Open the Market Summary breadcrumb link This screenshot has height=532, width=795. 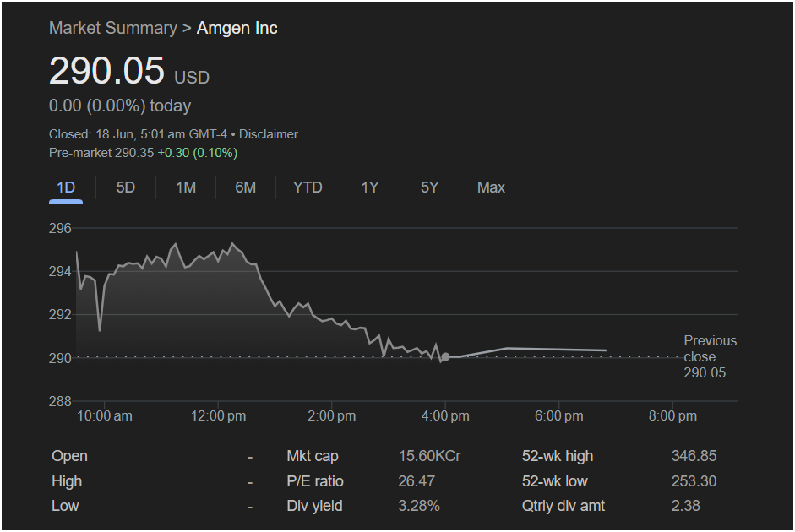tap(113, 29)
